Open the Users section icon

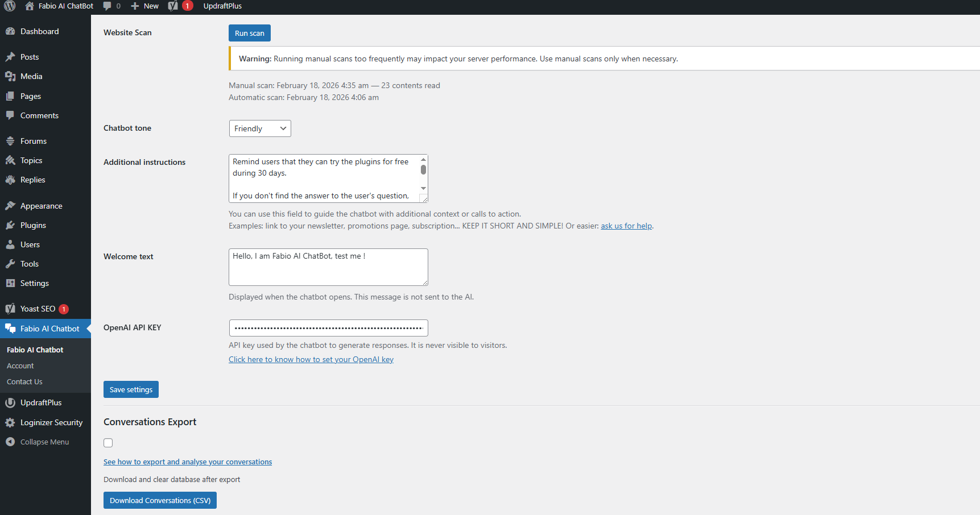click(11, 244)
